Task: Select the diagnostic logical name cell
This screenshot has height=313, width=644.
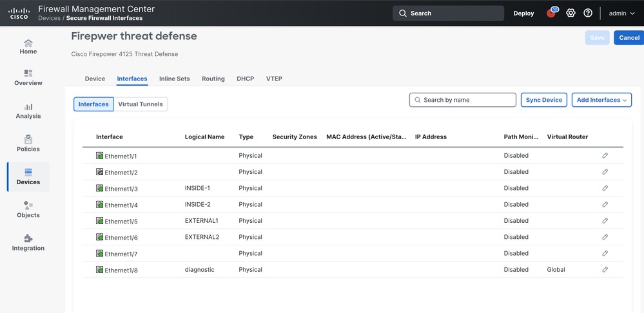Action: point(200,269)
